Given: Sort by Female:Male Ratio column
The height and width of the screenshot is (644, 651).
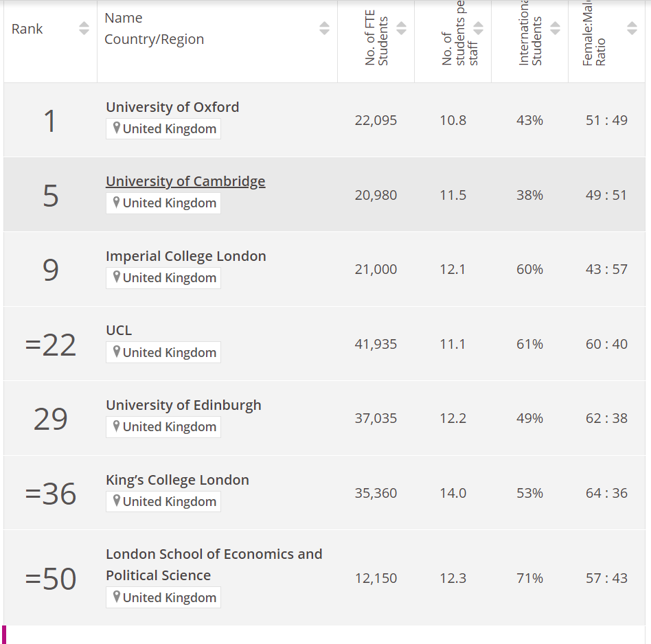Looking at the screenshot, I should [632, 29].
